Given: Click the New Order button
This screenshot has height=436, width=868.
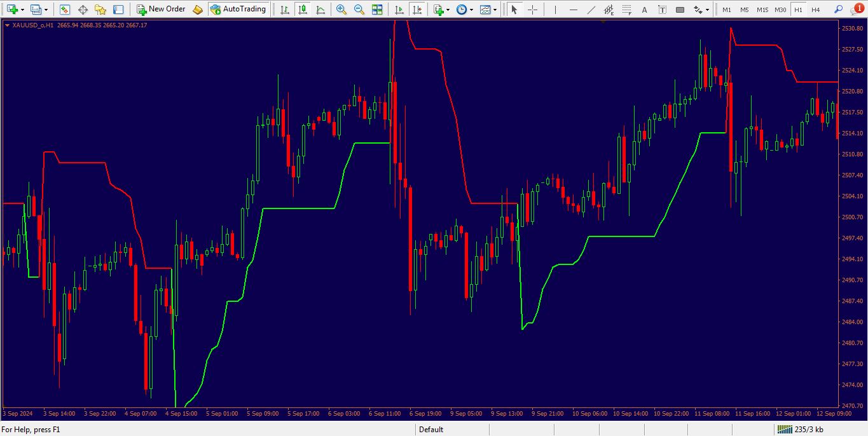Looking at the screenshot, I should click(x=161, y=10).
